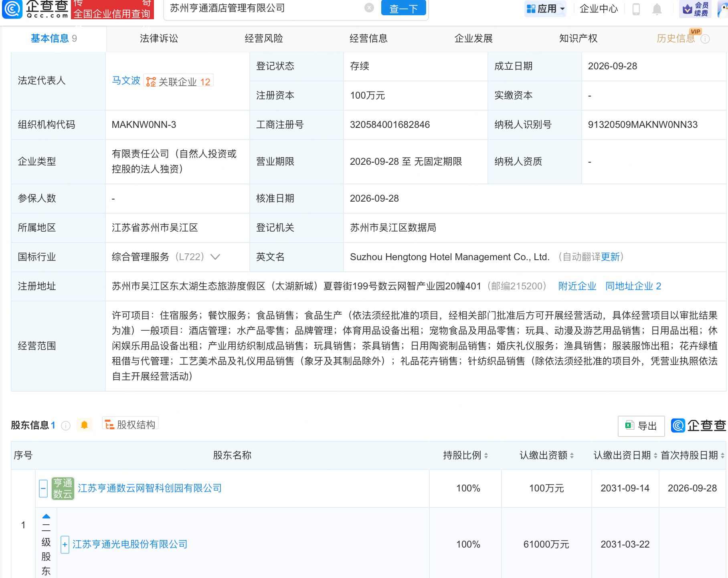
Task: Select 工商注册号 value 320584001682846
Action: click(x=390, y=125)
